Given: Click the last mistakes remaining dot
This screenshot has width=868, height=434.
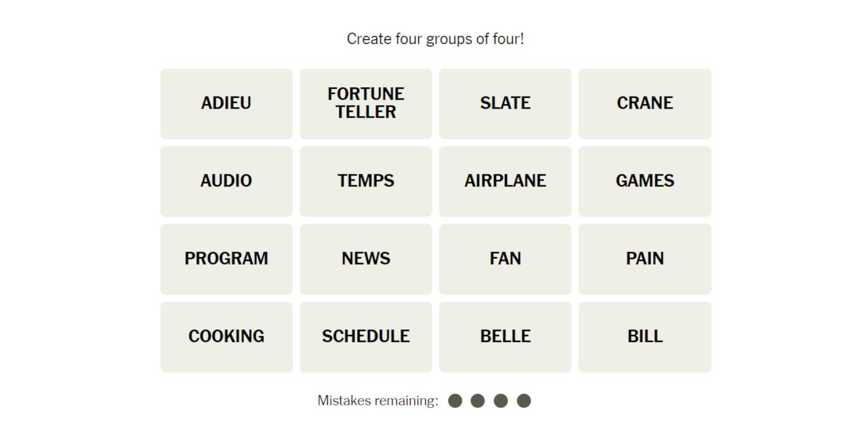Looking at the screenshot, I should (523, 401).
